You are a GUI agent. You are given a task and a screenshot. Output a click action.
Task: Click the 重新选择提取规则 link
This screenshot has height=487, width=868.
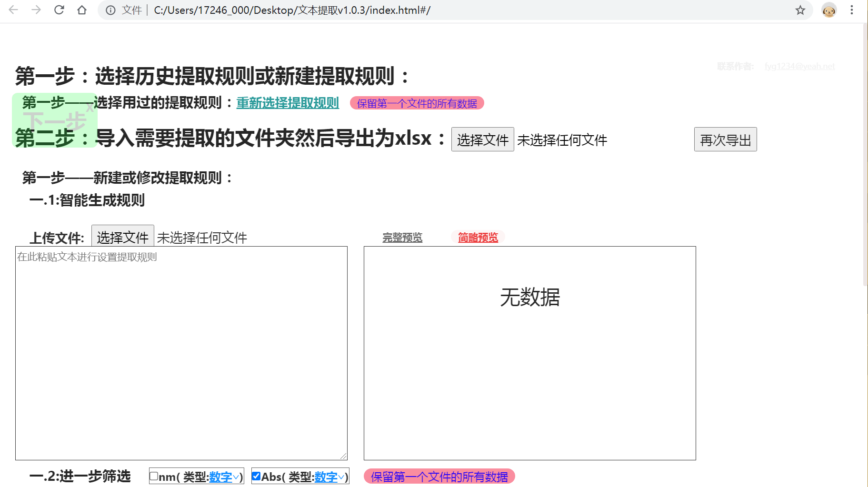coord(288,103)
